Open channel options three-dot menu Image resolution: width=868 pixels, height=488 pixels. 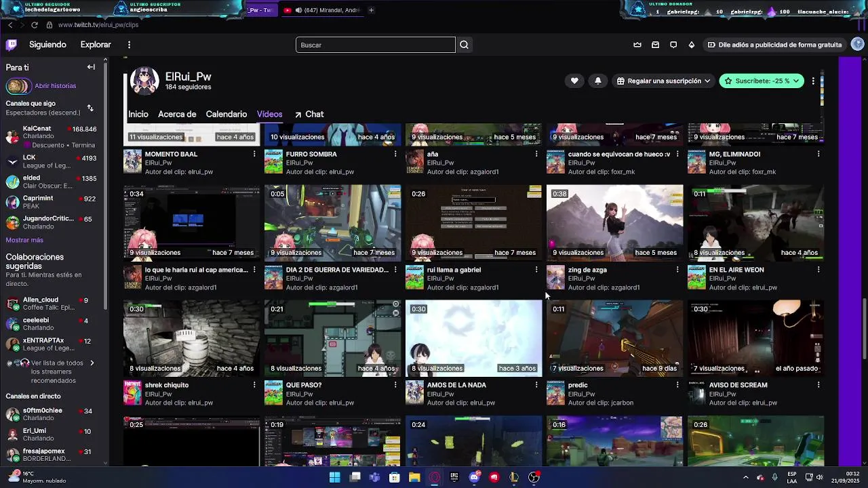click(x=813, y=81)
